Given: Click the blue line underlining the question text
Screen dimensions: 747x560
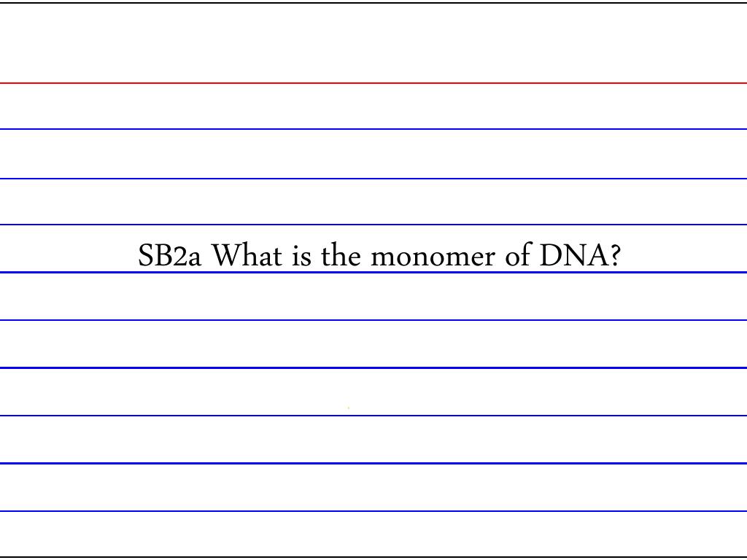Looking at the screenshot, I should coord(373,273).
